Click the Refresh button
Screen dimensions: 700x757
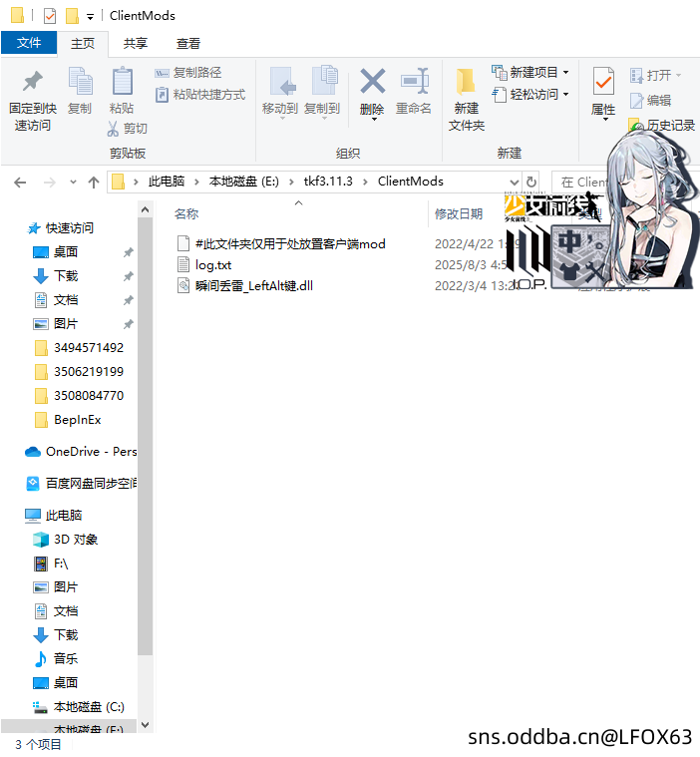(x=531, y=182)
